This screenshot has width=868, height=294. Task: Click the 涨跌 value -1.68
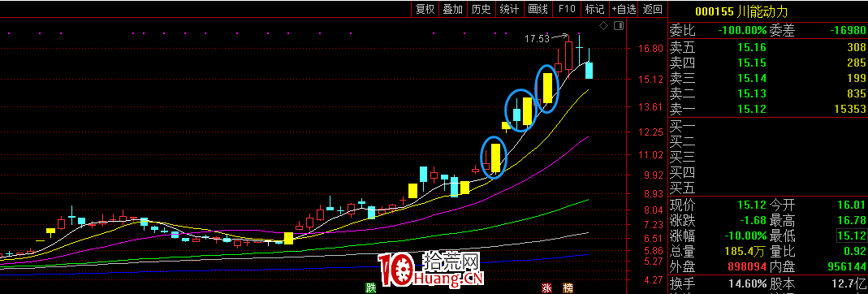752,220
